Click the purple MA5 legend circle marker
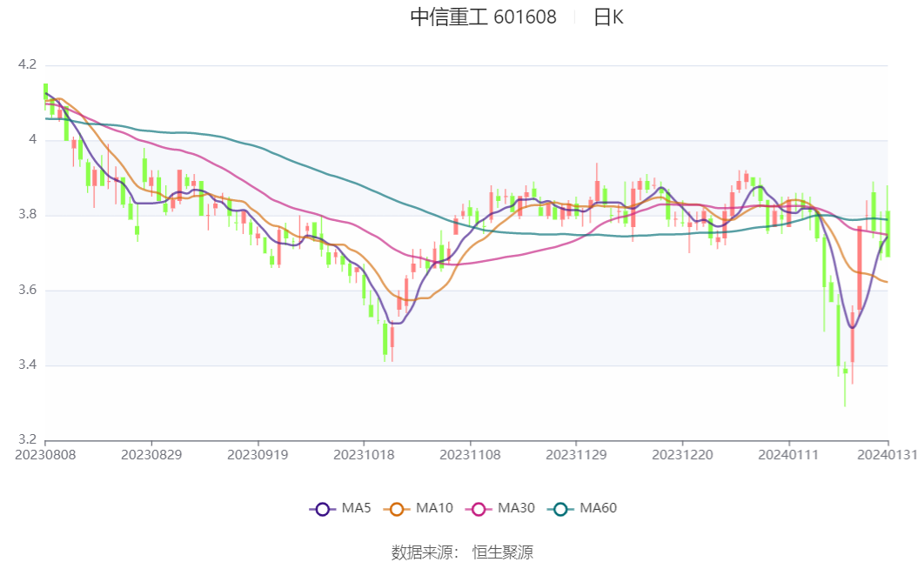Image resolution: width=924 pixels, height=562 pixels. coord(323,509)
